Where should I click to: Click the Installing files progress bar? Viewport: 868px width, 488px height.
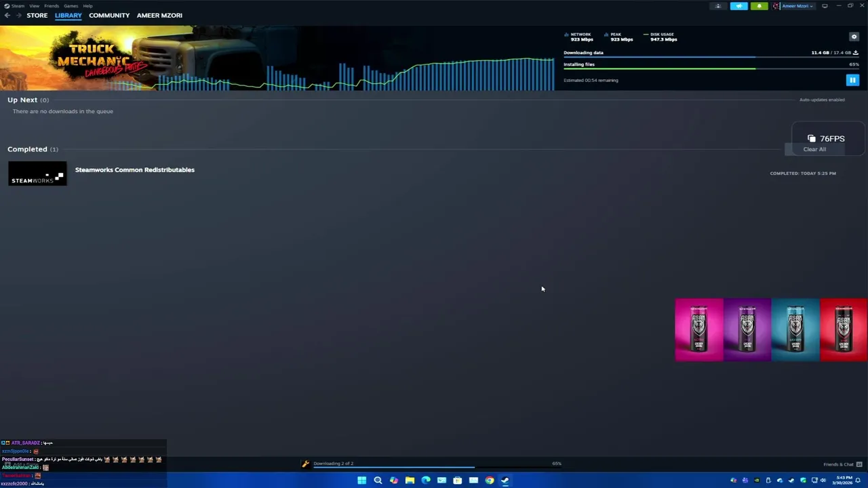click(x=711, y=68)
